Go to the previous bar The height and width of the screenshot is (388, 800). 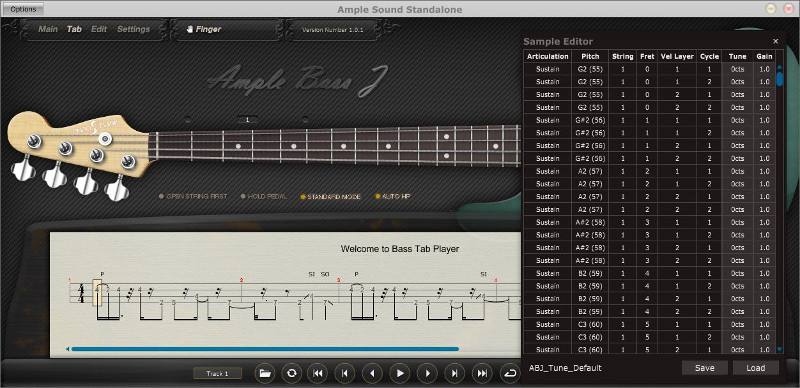344,373
